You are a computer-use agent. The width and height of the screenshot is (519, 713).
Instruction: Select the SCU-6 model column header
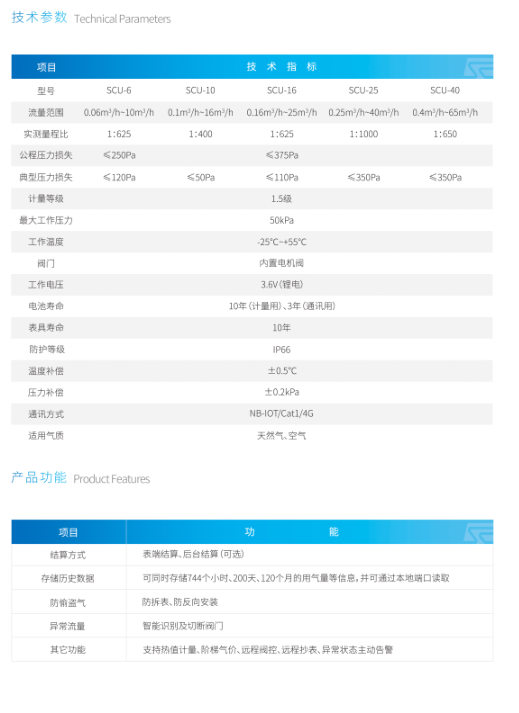pos(119,90)
